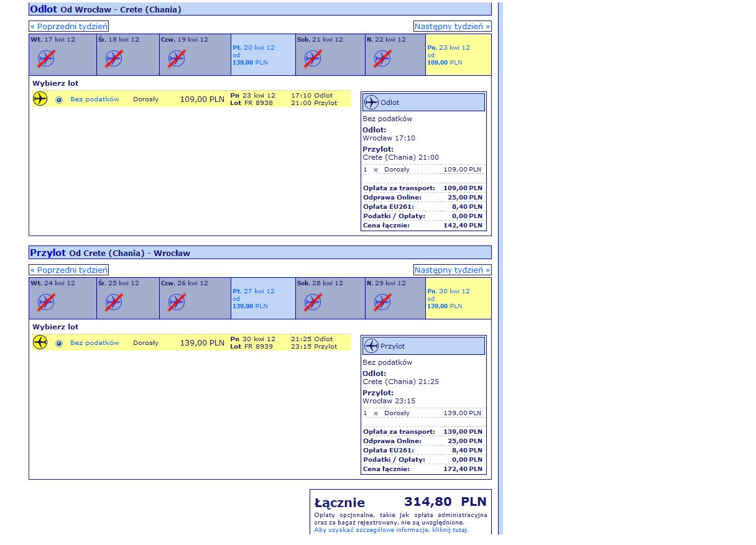Go to next week for return flights
Screen dimensions: 756x545
pos(453,270)
